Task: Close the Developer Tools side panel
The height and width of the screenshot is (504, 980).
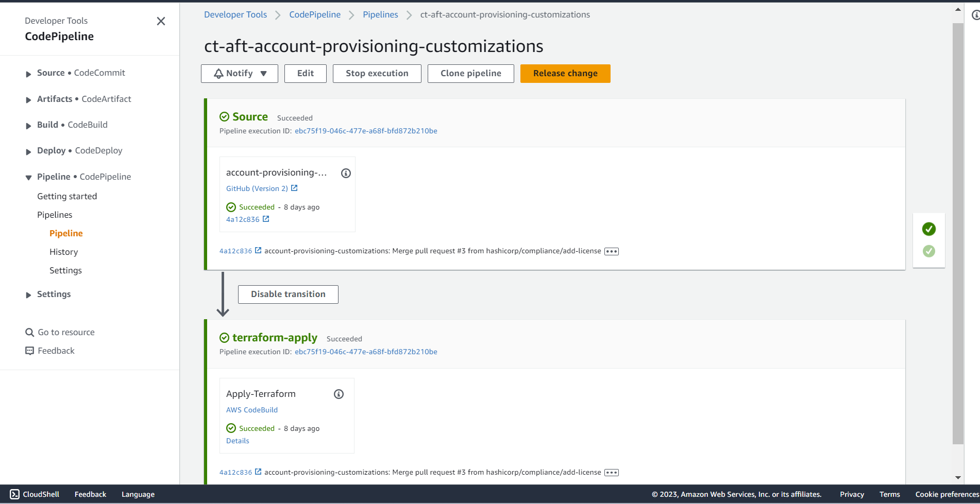Action: (x=161, y=21)
